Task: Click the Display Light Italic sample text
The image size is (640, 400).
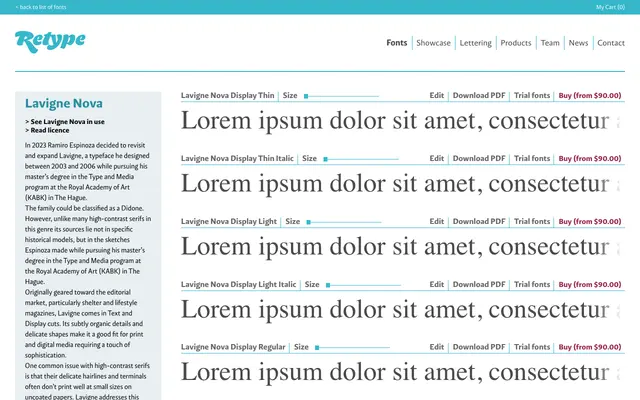Action: pos(402,310)
